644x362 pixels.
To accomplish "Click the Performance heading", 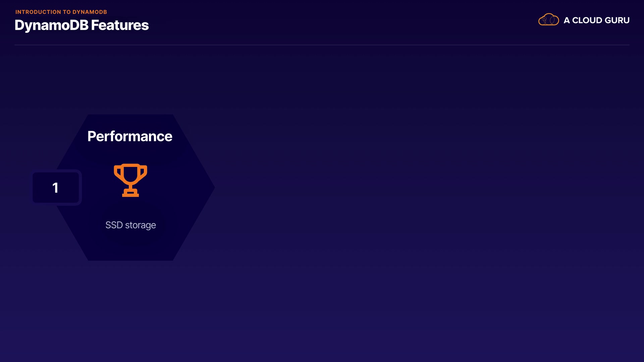I will pyautogui.click(x=130, y=136).
